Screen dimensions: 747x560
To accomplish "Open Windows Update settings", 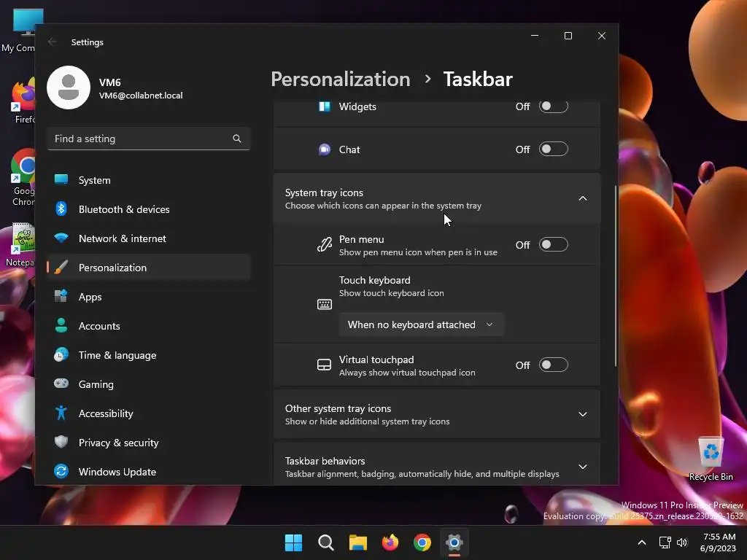I will [149, 472].
